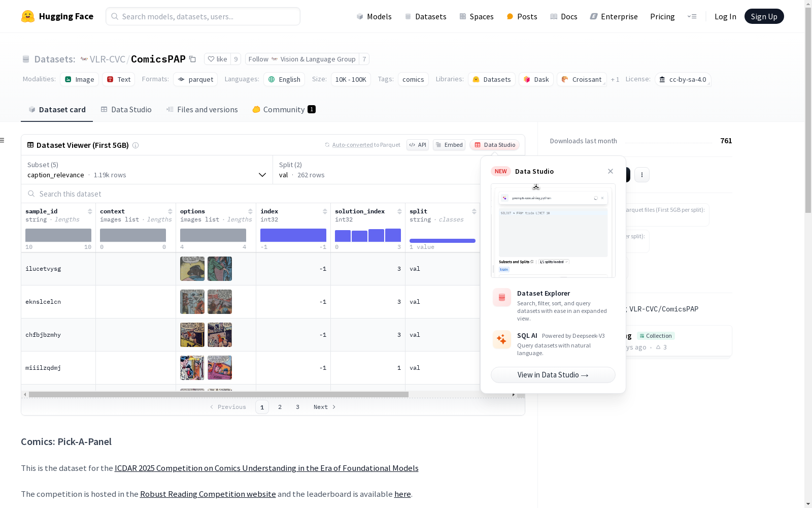
Task: Switch to the Data Studio tab
Action: point(126,110)
